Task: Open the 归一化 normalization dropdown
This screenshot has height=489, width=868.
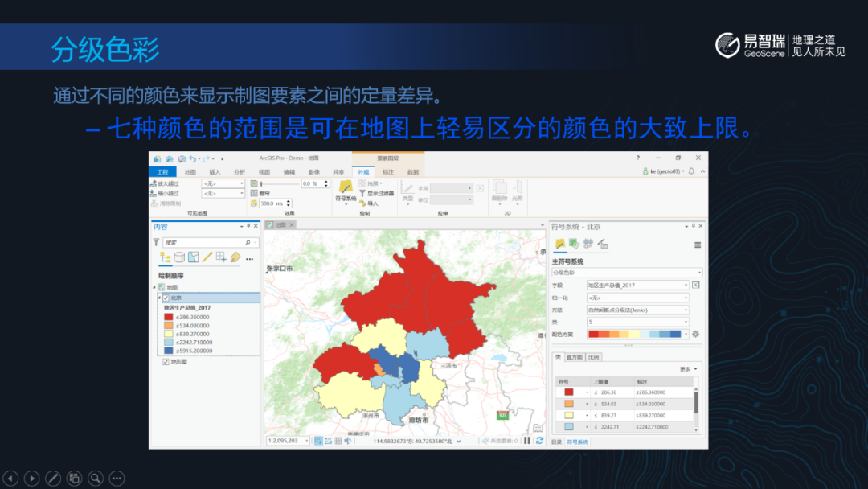Action: click(x=637, y=298)
